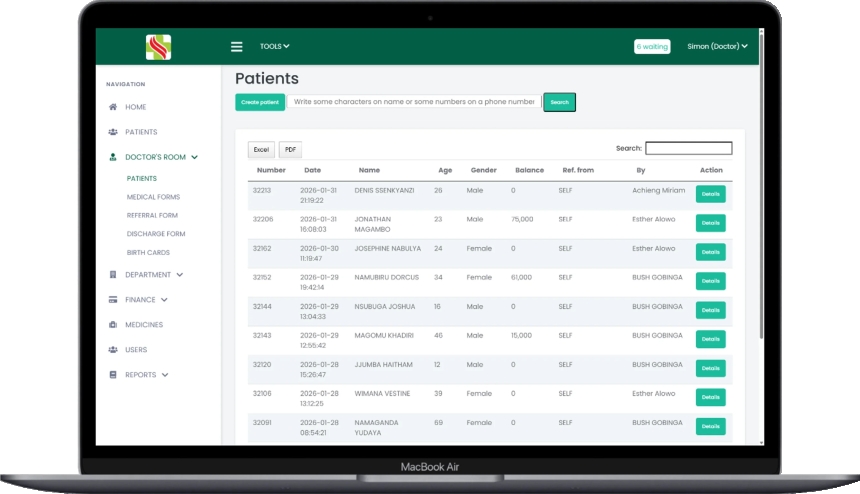Click the Users people icon
Image resolution: width=860 pixels, height=494 pixels.
pyautogui.click(x=113, y=349)
